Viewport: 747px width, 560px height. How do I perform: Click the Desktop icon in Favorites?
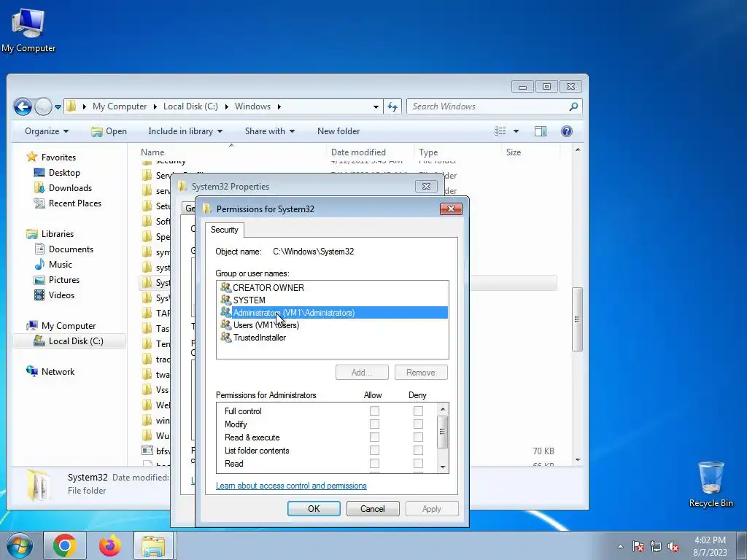(x=39, y=172)
